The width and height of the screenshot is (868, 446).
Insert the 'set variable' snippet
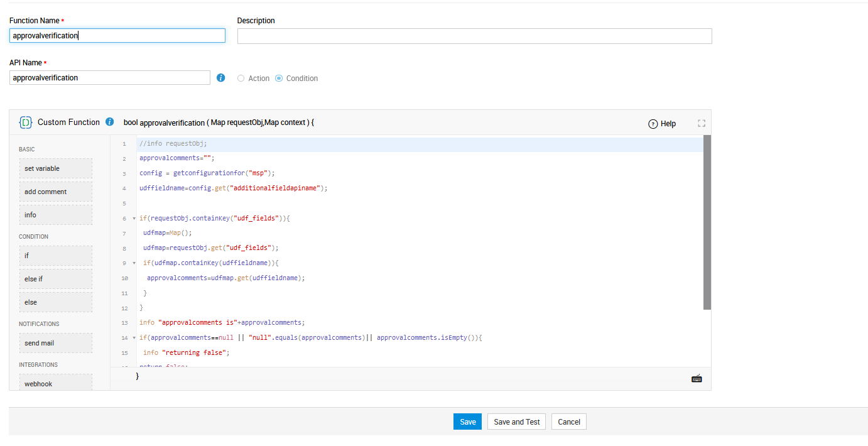(x=55, y=168)
